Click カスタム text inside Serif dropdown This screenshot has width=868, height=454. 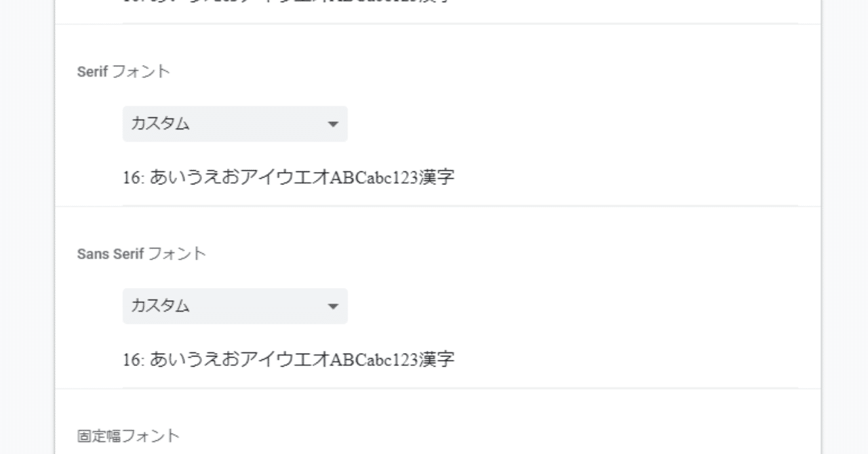click(x=160, y=124)
